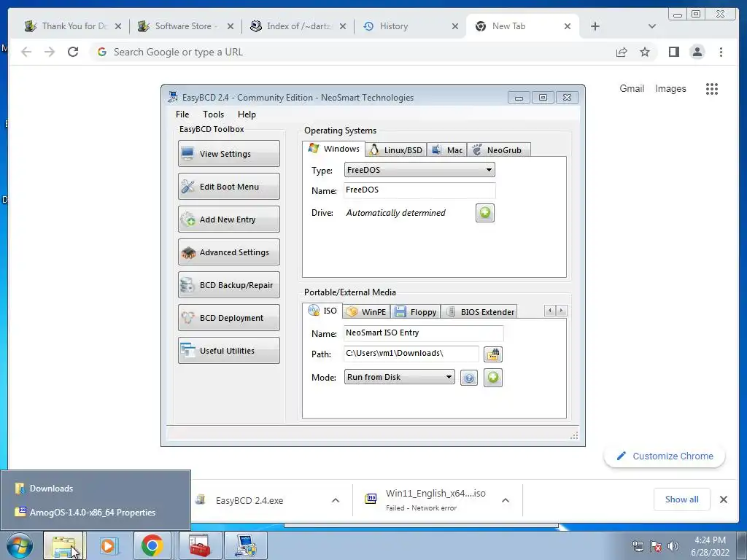Open a new Chrome tab with plus
The height and width of the screenshot is (560, 747).
pos(595,26)
